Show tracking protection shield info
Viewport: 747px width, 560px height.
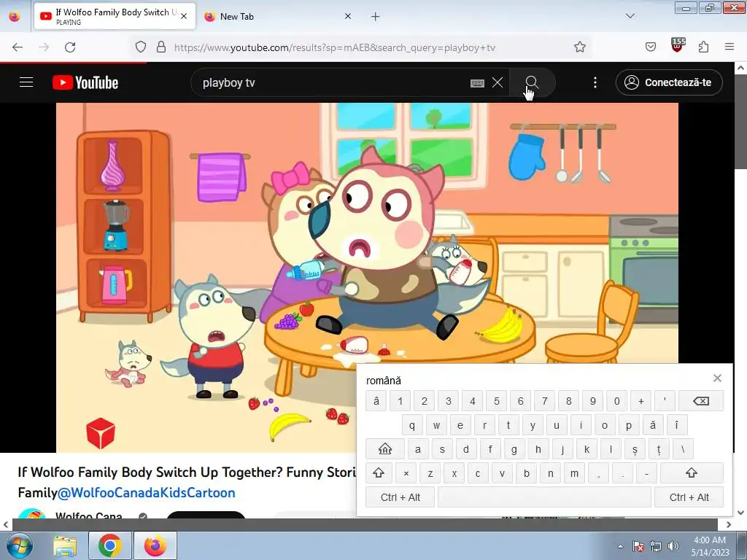click(x=141, y=47)
